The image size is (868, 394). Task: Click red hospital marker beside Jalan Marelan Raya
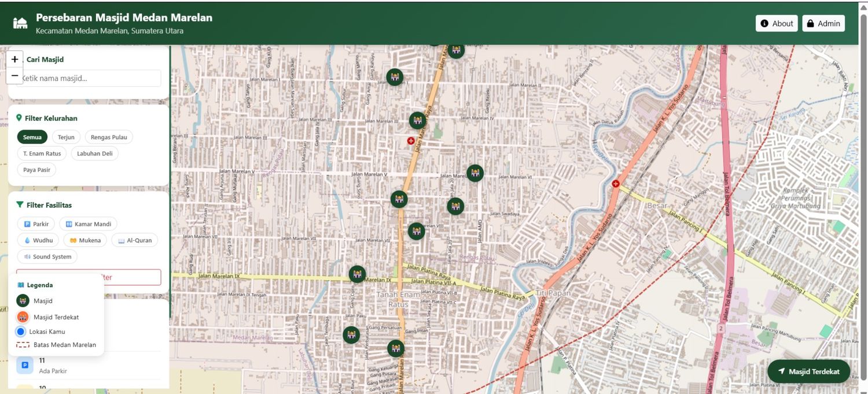pyautogui.click(x=411, y=141)
